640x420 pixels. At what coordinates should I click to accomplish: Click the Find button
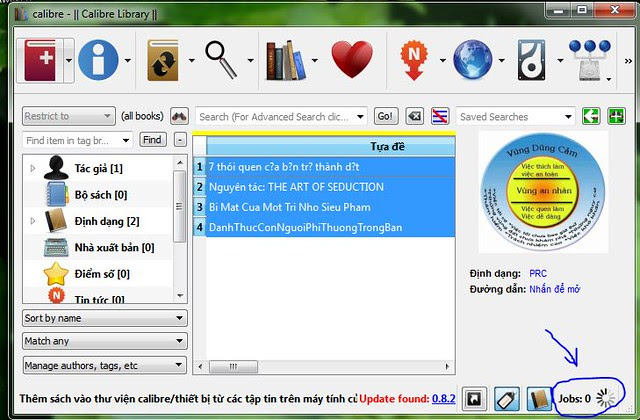[x=153, y=140]
